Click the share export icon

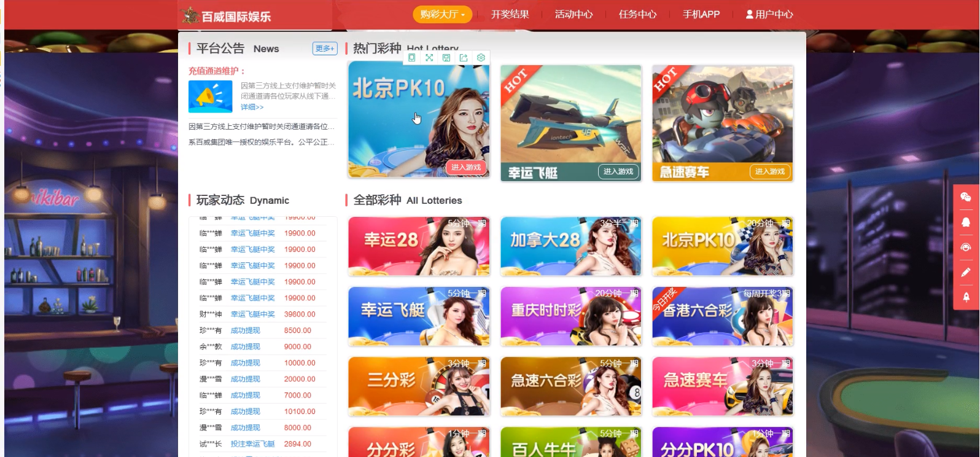point(464,58)
